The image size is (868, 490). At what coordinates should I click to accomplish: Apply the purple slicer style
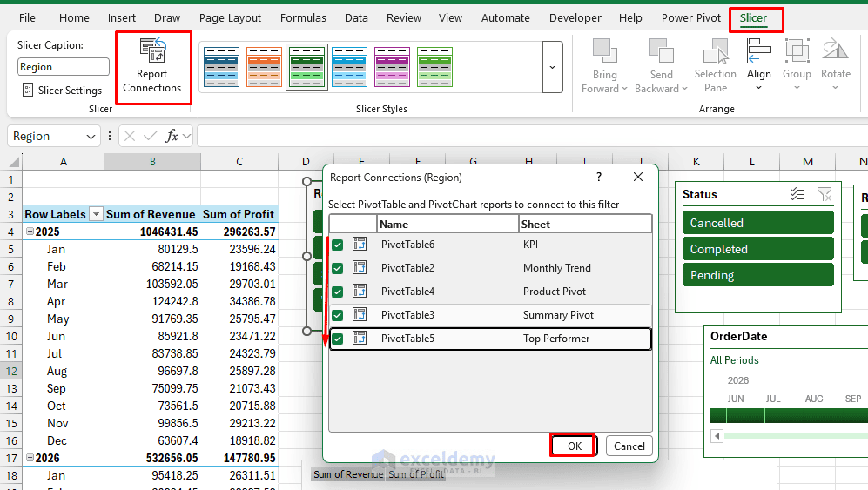point(392,67)
